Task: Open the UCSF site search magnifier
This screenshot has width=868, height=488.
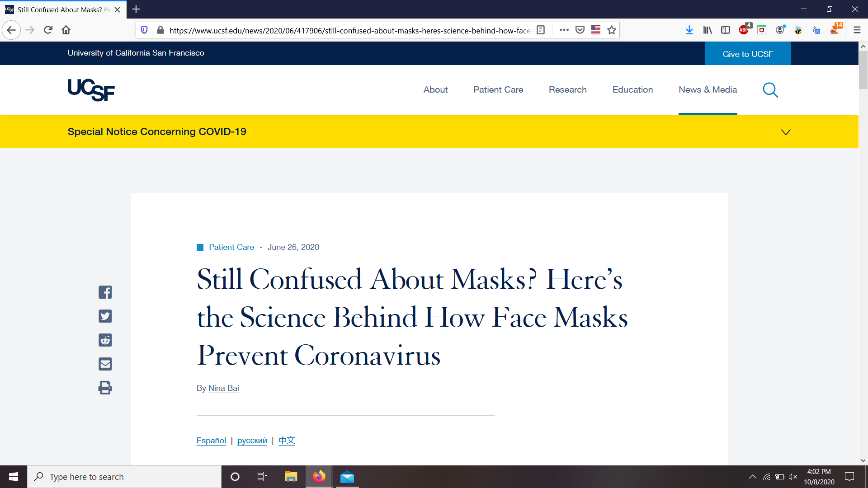Action: [x=770, y=90]
